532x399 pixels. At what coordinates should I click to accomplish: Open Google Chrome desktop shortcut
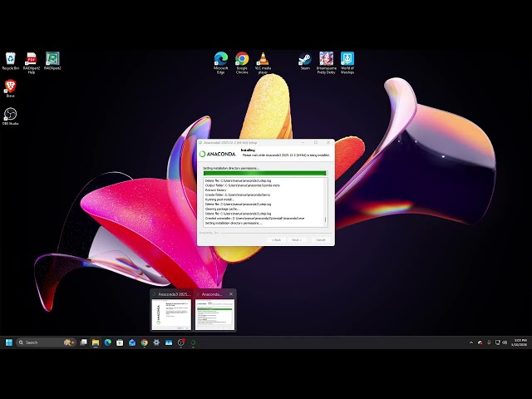(x=242, y=63)
